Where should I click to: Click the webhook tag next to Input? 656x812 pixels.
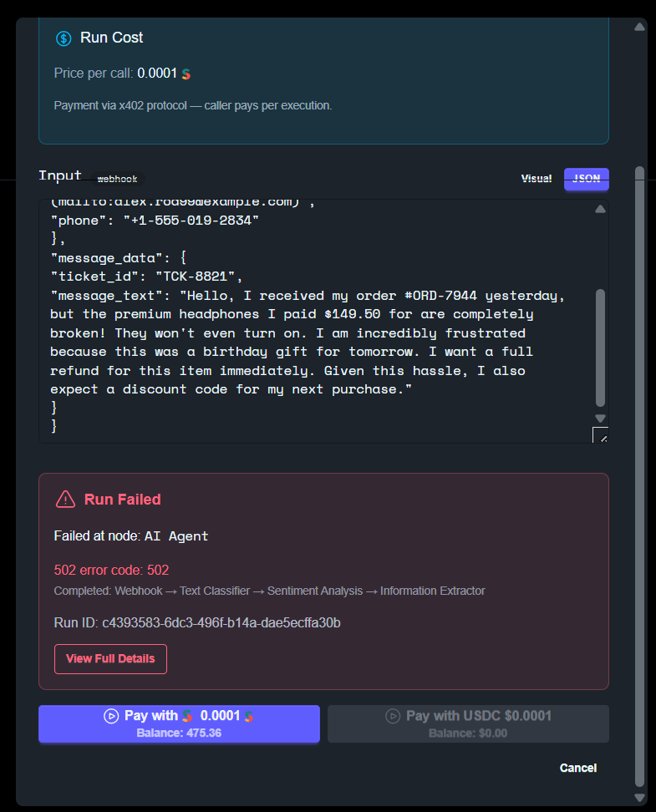click(117, 179)
